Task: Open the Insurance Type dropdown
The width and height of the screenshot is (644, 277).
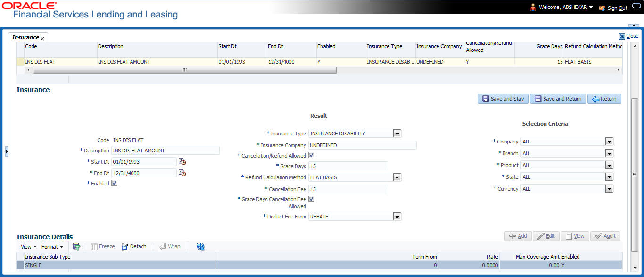Action: point(397,133)
